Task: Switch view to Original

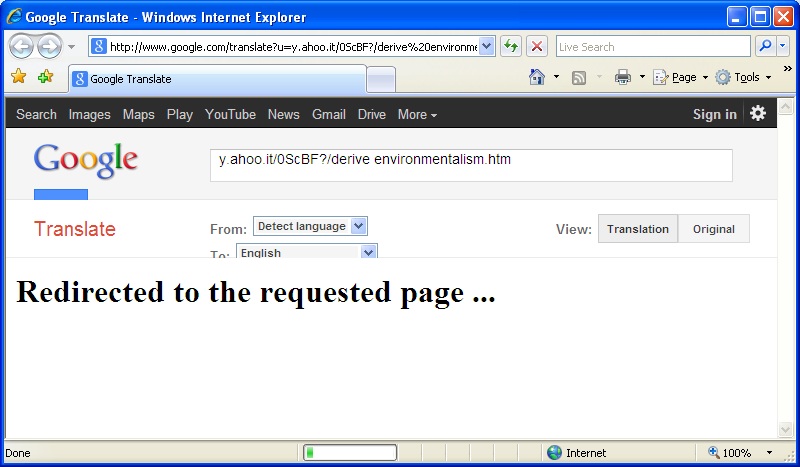Action: pos(714,229)
